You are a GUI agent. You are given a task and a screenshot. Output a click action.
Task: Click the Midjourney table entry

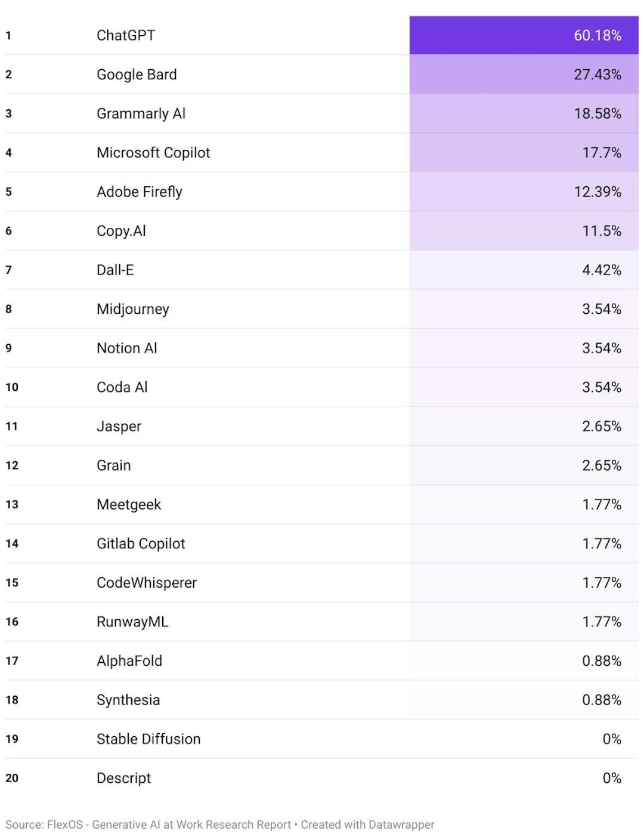pos(133,309)
